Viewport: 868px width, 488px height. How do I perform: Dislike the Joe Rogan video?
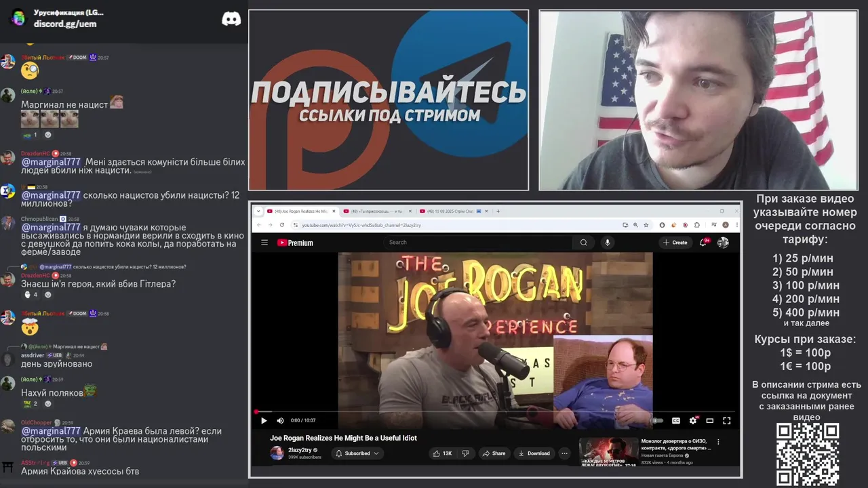click(465, 453)
